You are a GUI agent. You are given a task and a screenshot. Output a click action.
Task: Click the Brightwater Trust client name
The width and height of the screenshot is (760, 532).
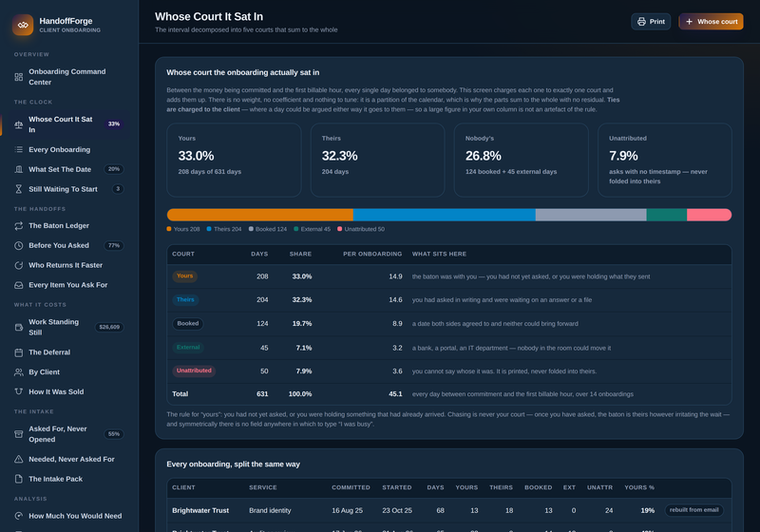pyautogui.click(x=200, y=511)
